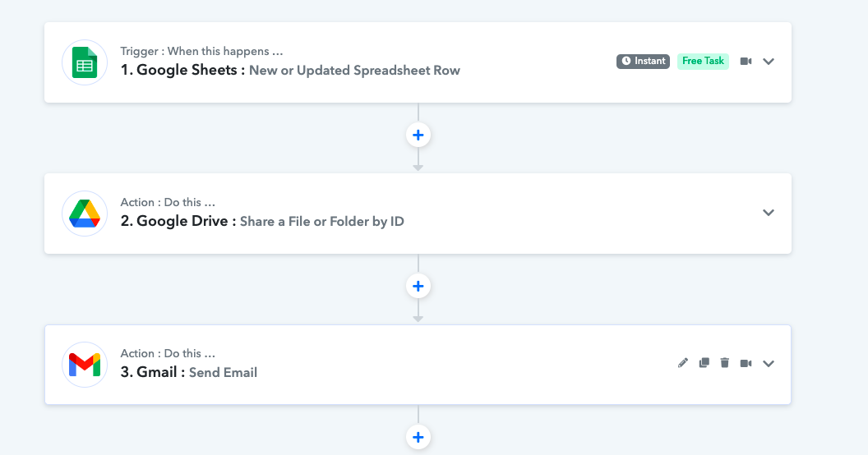Screen dimensions: 868x455
Task: Click the Google Sheets app icon
Action: point(85,62)
